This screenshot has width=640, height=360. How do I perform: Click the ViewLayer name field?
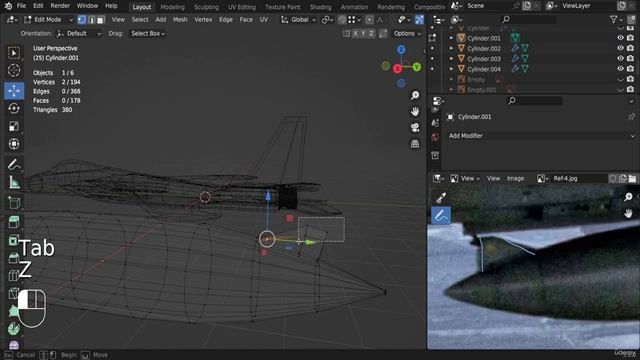pyautogui.click(x=588, y=6)
